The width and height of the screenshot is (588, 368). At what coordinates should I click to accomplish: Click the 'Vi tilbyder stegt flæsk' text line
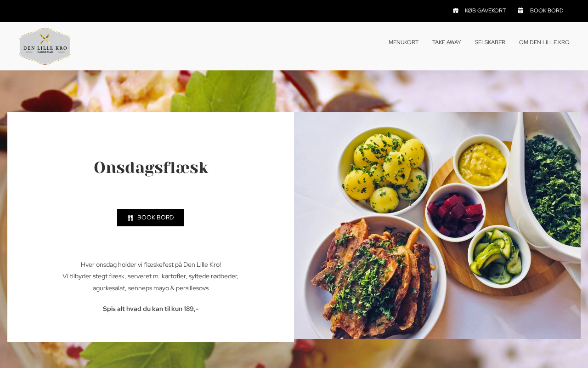pos(151,276)
